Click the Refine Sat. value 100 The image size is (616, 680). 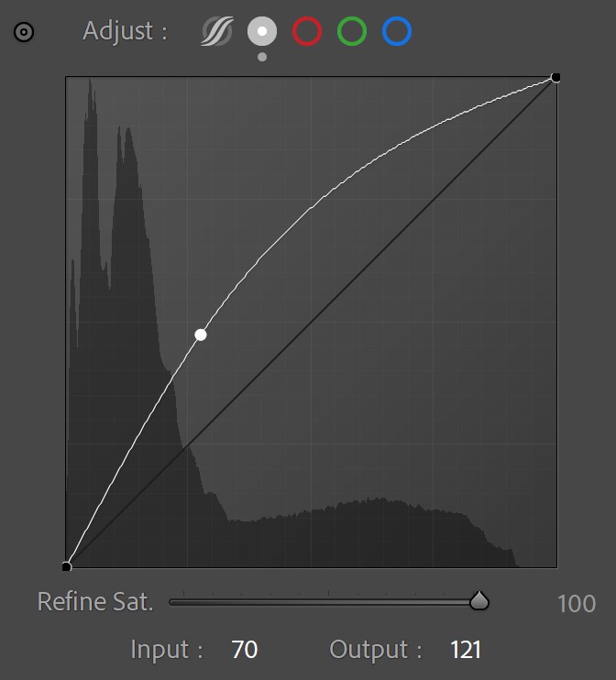click(x=576, y=603)
